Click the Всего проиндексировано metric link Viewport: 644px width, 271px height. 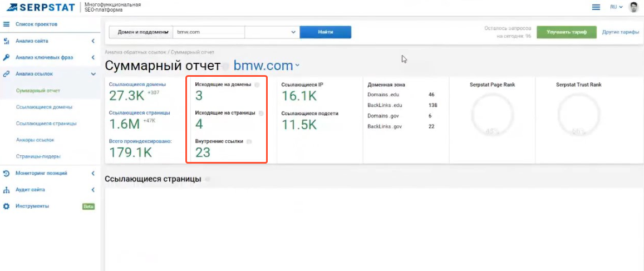(x=140, y=141)
